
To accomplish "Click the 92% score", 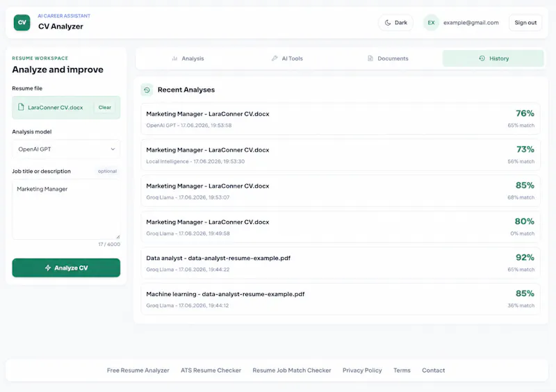I will [525, 258].
